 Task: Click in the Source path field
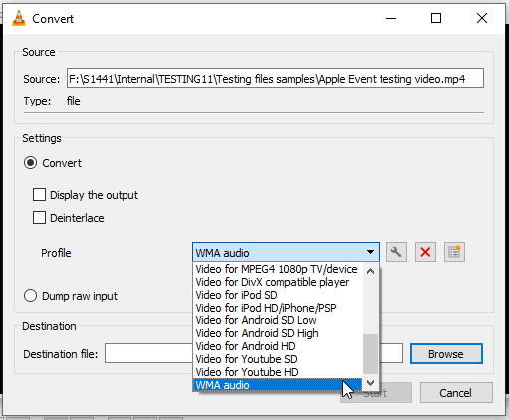[x=275, y=79]
